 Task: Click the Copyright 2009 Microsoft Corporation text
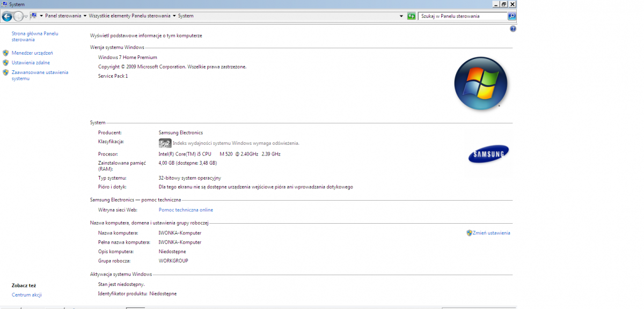pos(172,67)
